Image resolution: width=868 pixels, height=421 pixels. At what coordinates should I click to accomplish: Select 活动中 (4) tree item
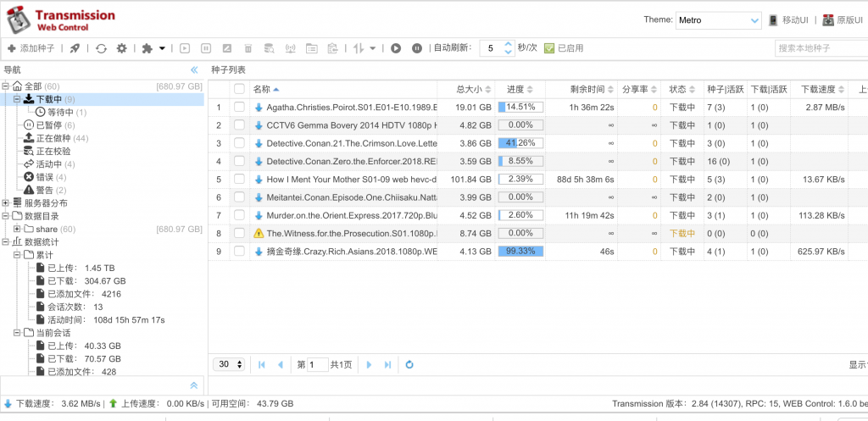[49, 164]
